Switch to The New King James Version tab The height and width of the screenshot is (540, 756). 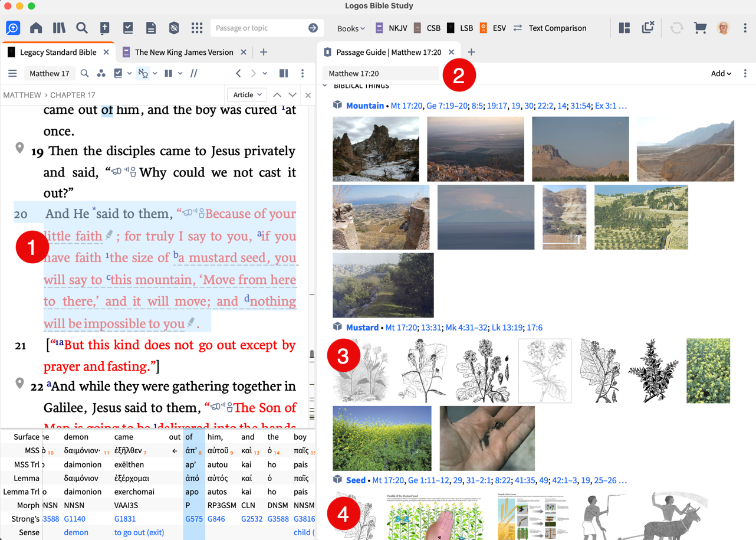pyautogui.click(x=184, y=52)
